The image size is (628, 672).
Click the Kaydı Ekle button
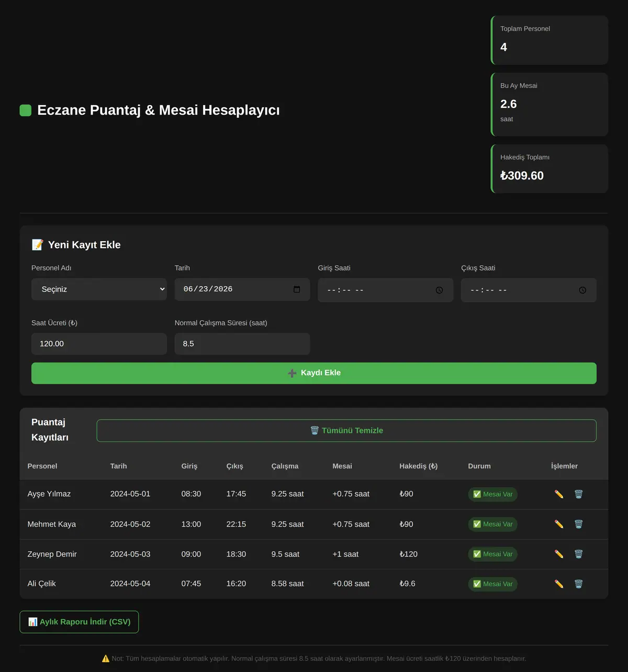tap(314, 373)
